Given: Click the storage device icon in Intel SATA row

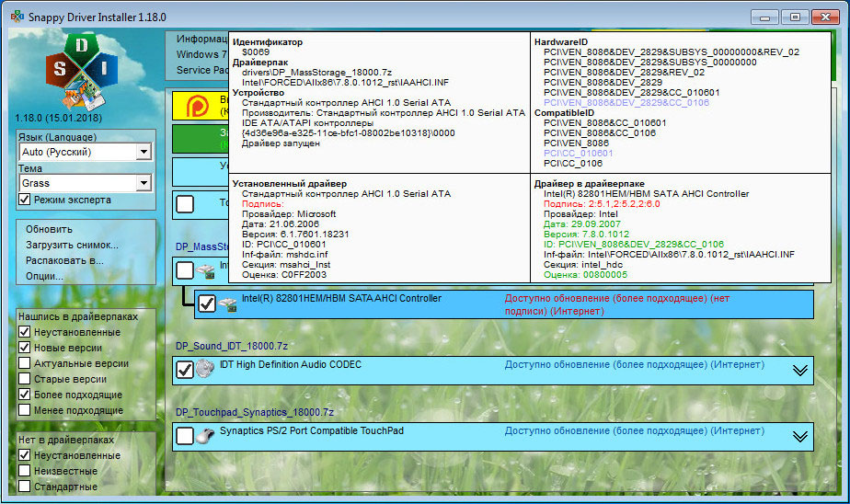Looking at the screenshot, I should (228, 304).
